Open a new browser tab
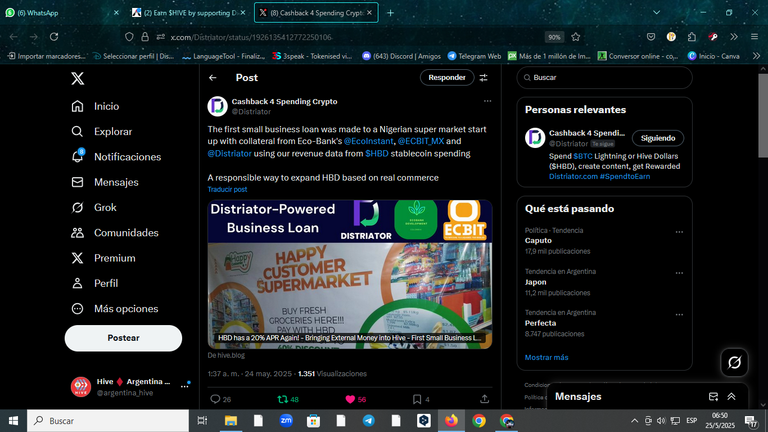Screen dimensions: 768x432 click(390, 13)
